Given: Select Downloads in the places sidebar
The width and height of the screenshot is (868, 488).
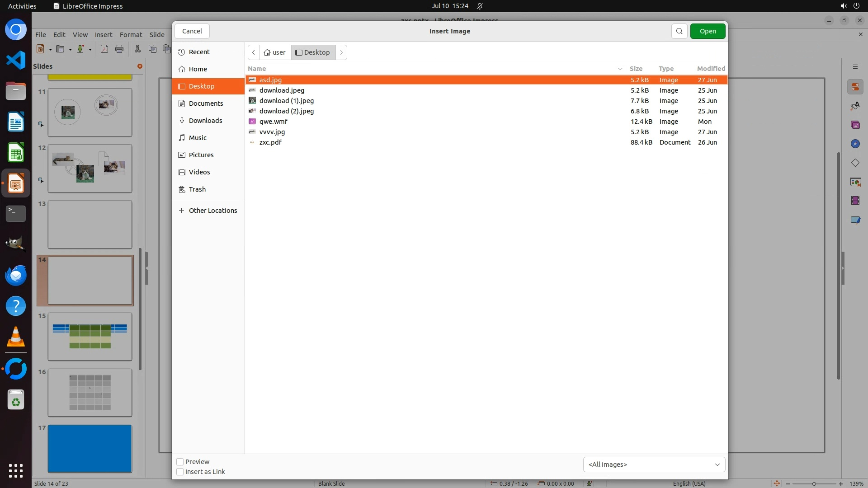Looking at the screenshot, I should (205, 121).
